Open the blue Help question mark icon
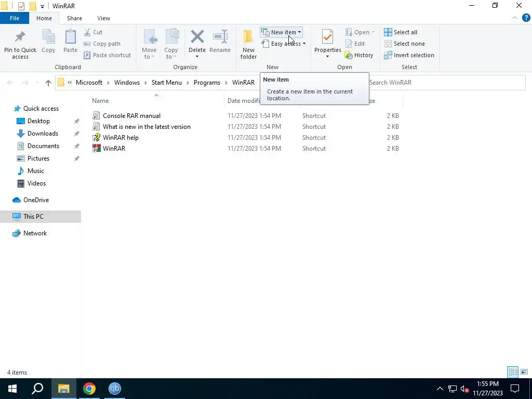532x399 pixels. click(526, 18)
